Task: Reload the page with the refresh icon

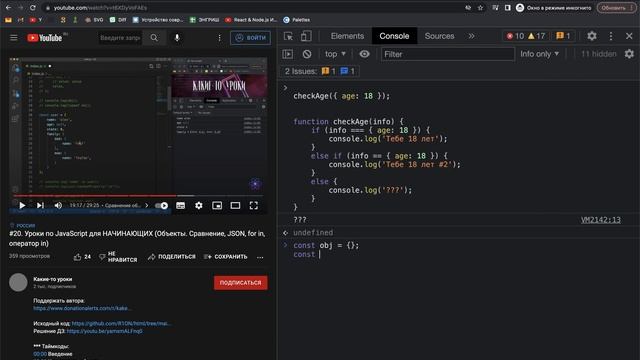Action: click(33, 8)
